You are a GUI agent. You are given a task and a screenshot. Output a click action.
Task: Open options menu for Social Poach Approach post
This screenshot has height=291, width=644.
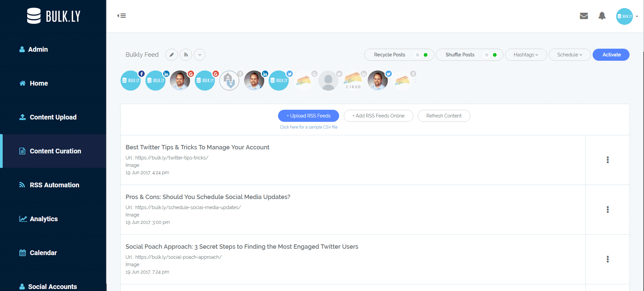608,259
